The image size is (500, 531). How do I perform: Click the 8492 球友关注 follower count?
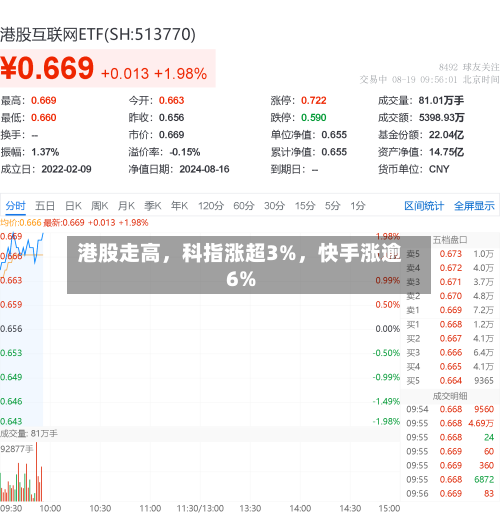469,67
